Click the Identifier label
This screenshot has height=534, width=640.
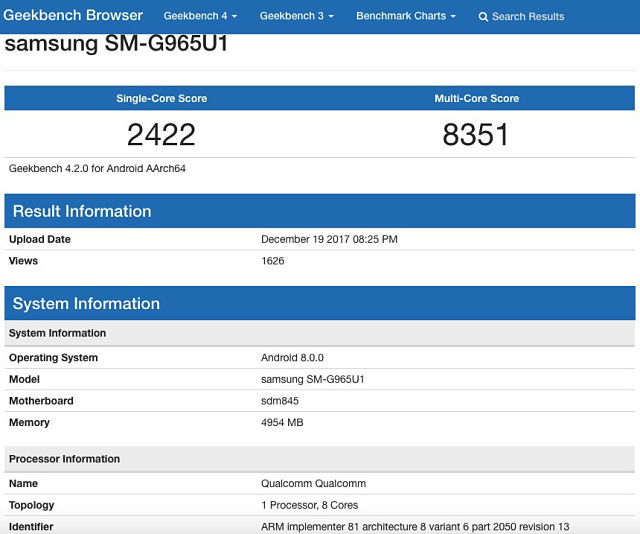[31, 527]
